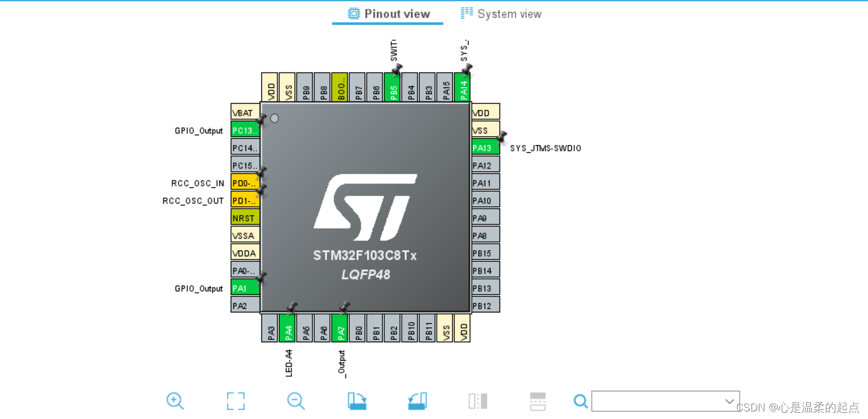Click the pin search magnifier icon

pos(580,401)
